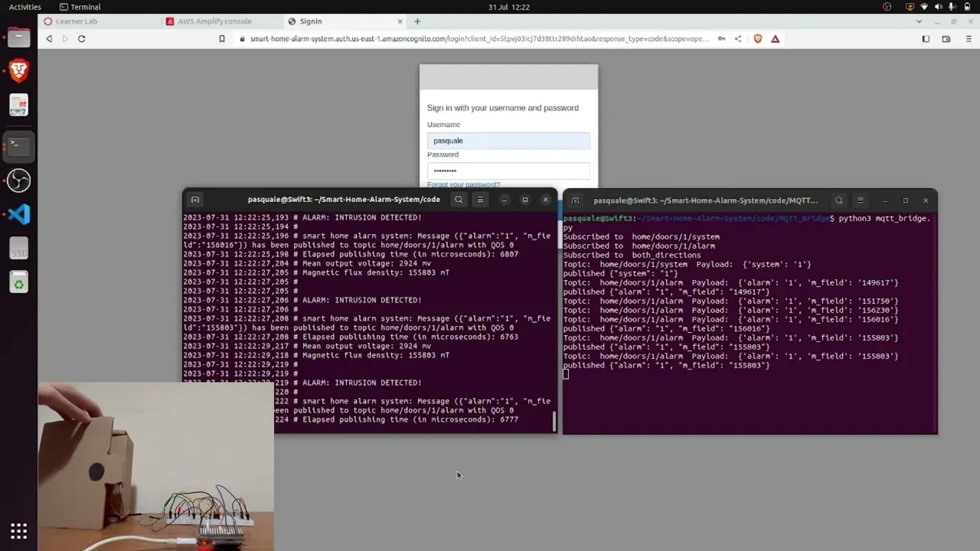Open new tab in the left code terminal
The image size is (980, 551).
click(x=195, y=200)
